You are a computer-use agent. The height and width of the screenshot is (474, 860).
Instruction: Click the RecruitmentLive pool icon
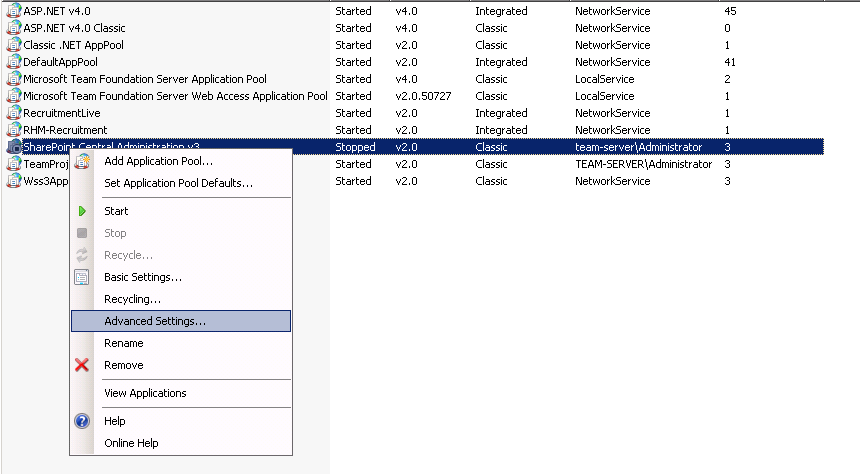click(x=14, y=113)
